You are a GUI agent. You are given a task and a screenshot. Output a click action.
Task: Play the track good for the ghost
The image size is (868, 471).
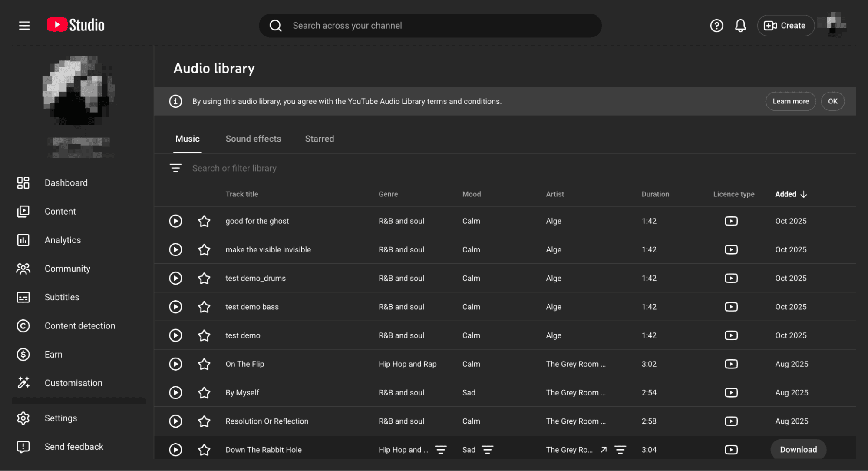[175, 221]
